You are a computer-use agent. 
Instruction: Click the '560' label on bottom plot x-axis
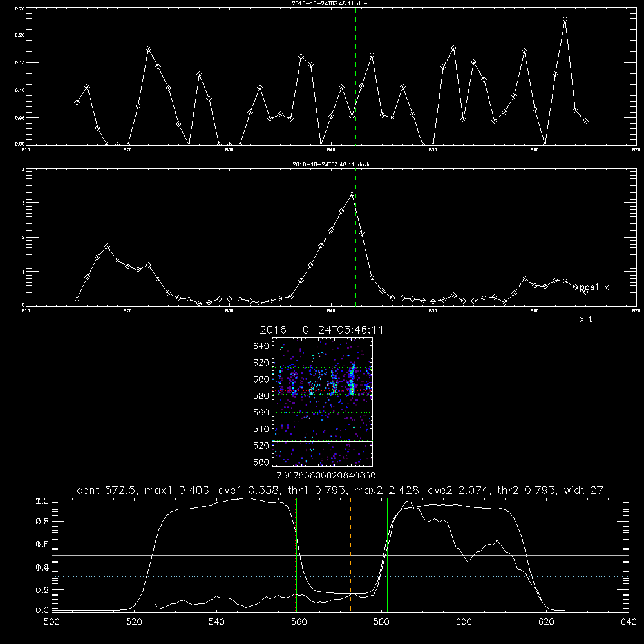coord(299,622)
